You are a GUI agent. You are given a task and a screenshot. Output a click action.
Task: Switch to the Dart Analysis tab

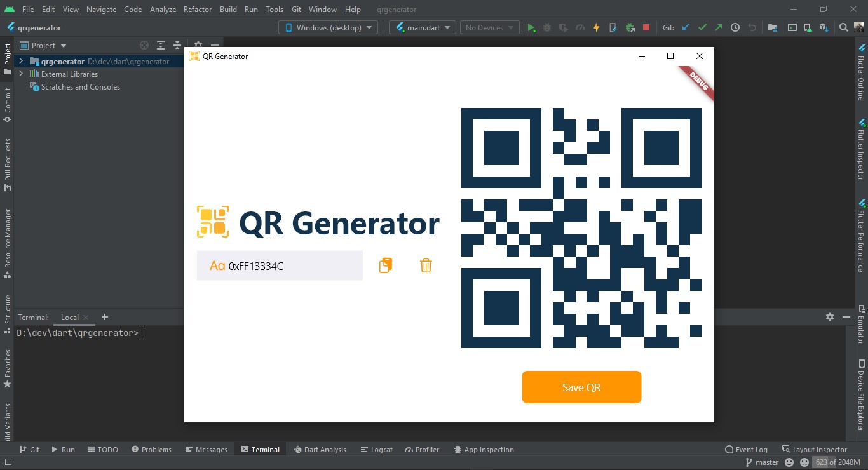(320, 450)
